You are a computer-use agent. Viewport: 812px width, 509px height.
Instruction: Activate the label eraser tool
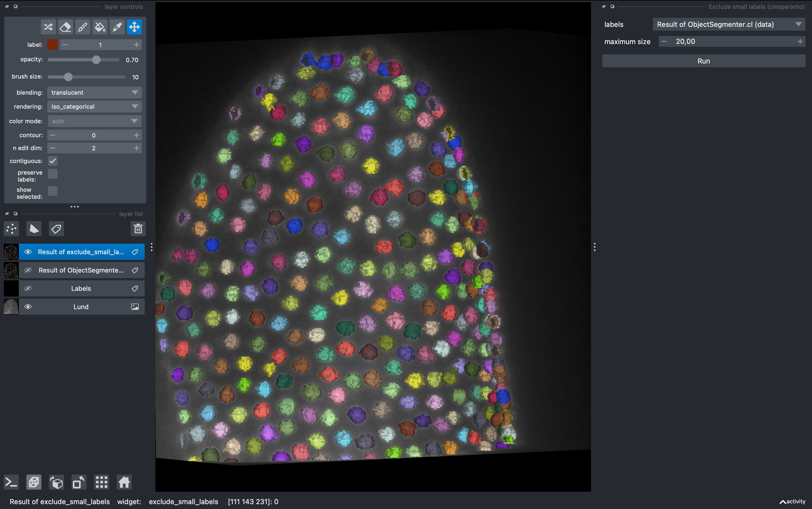65,27
